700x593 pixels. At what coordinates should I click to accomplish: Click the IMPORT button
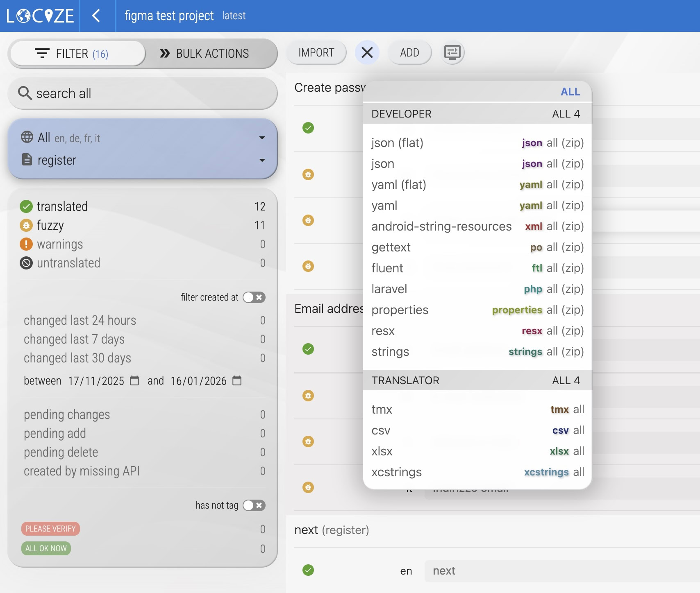(x=316, y=53)
